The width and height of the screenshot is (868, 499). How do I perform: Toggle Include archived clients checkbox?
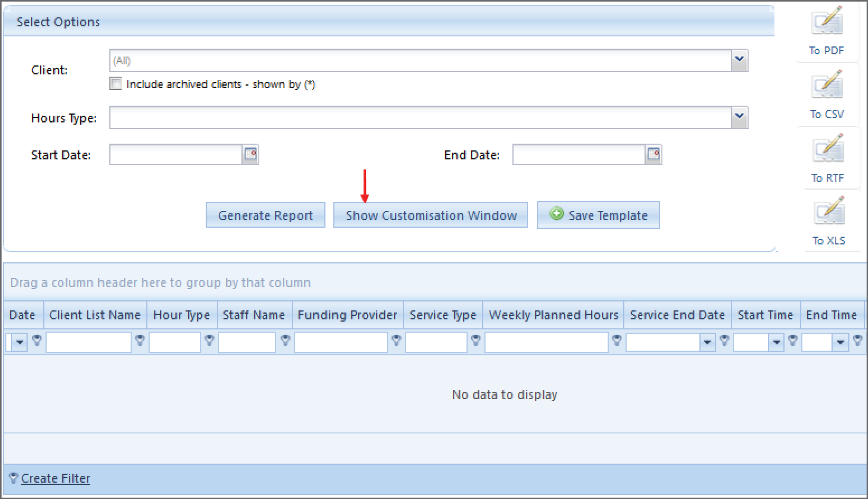116,84
